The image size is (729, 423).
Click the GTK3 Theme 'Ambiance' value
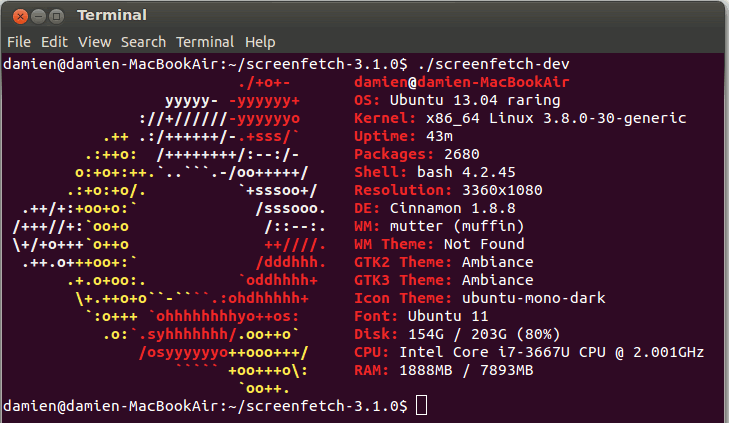click(497, 280)
